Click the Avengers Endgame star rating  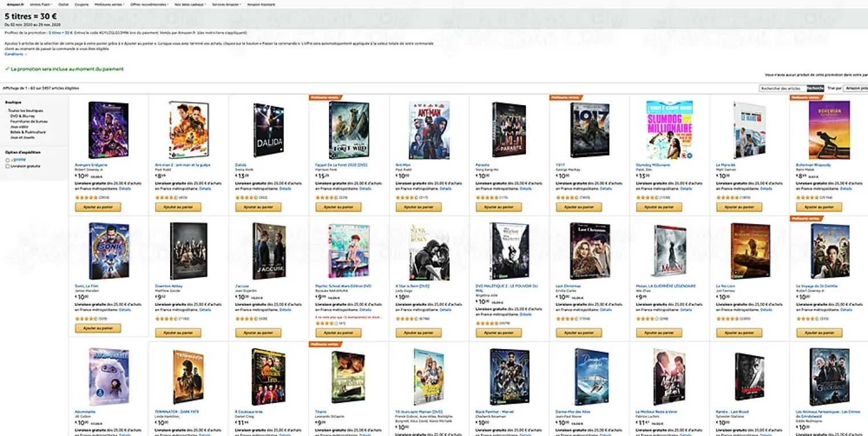(86, 197)
